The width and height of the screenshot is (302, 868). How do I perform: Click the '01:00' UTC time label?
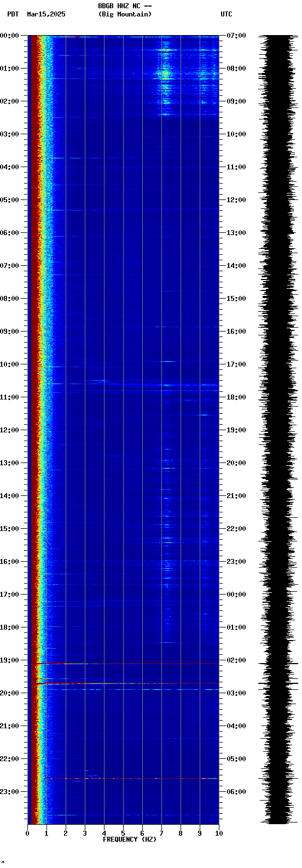236,627
